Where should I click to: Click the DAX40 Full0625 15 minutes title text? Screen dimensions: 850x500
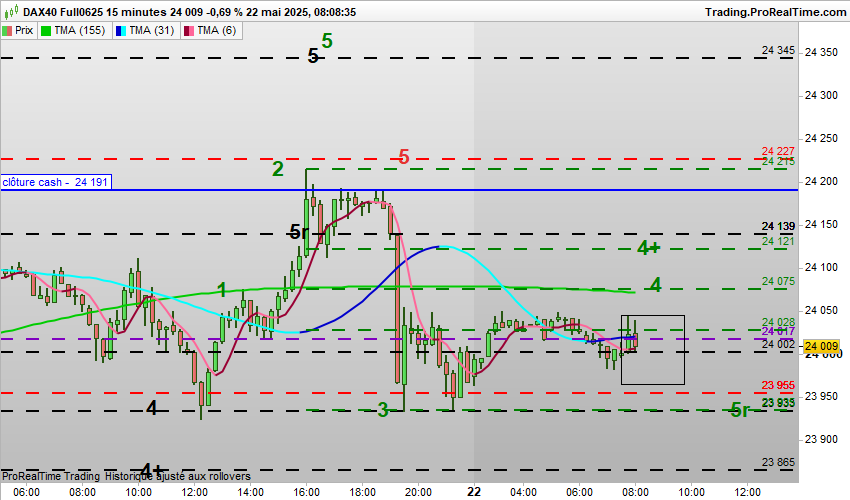pos(95,12)
